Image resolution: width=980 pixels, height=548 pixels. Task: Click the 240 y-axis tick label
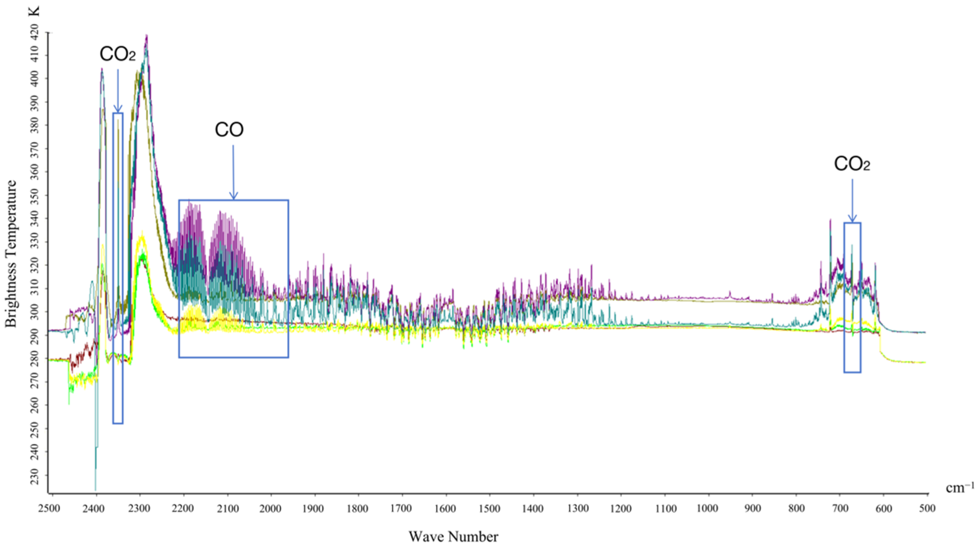[x=34, y=452]
